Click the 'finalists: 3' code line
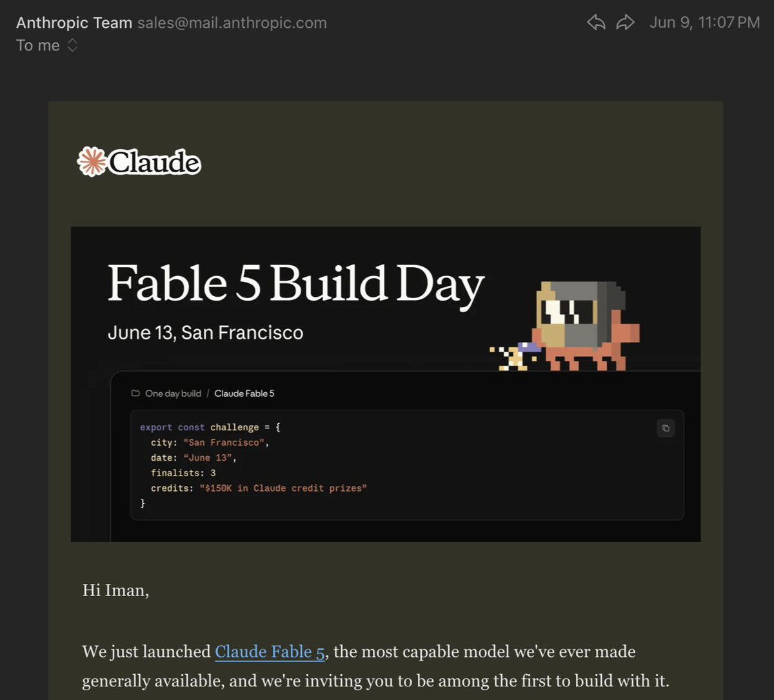This screenshot has width=774, height=700. (183, 473)
